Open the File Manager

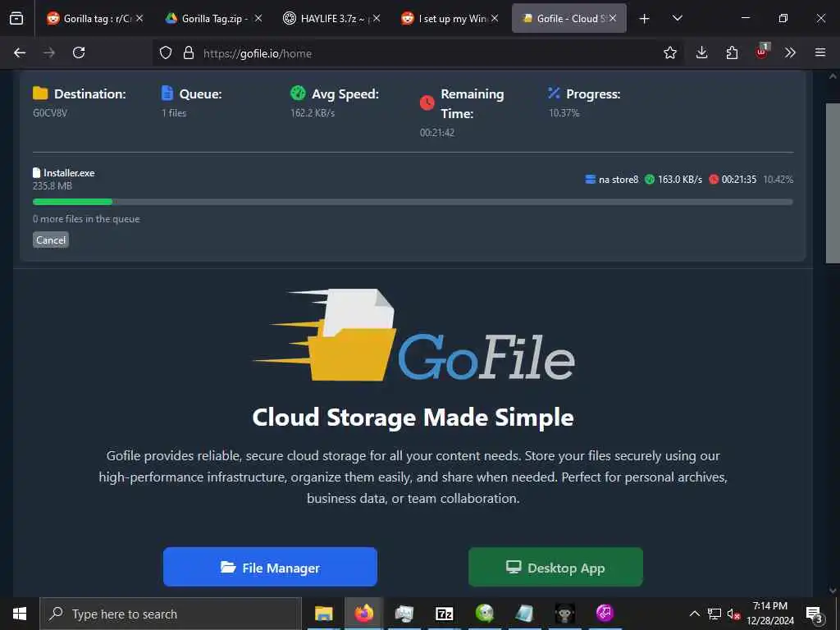270,567
